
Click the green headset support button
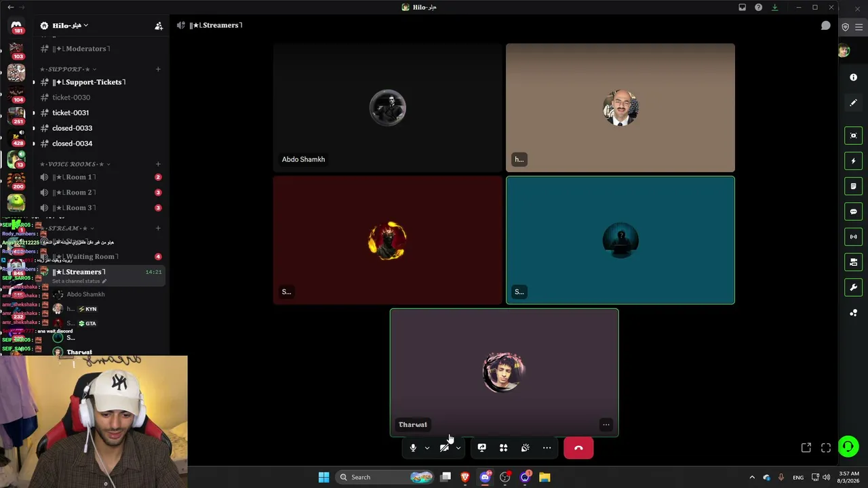[x=848, y=446]
